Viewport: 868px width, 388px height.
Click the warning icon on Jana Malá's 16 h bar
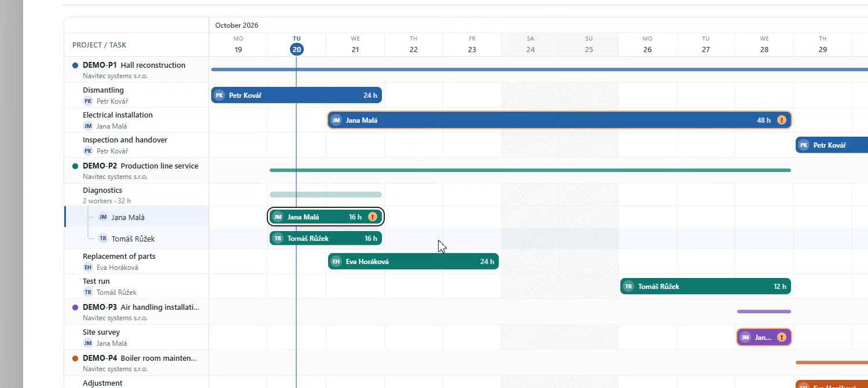pyautogui.click(x=373, y=217)
